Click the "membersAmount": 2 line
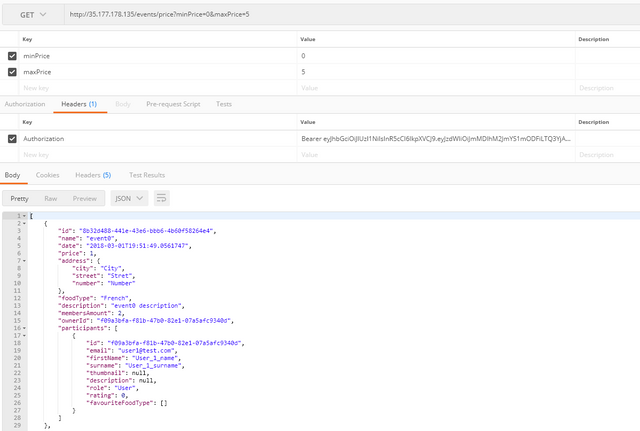This screenshot has height=431, width=640. [91, 313]
